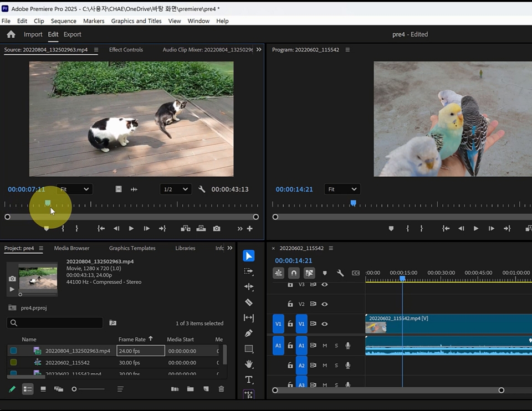Play the Source monitor clip
Image resolution: width=532 pixels, height=411 pixels.
pos(131,229)
